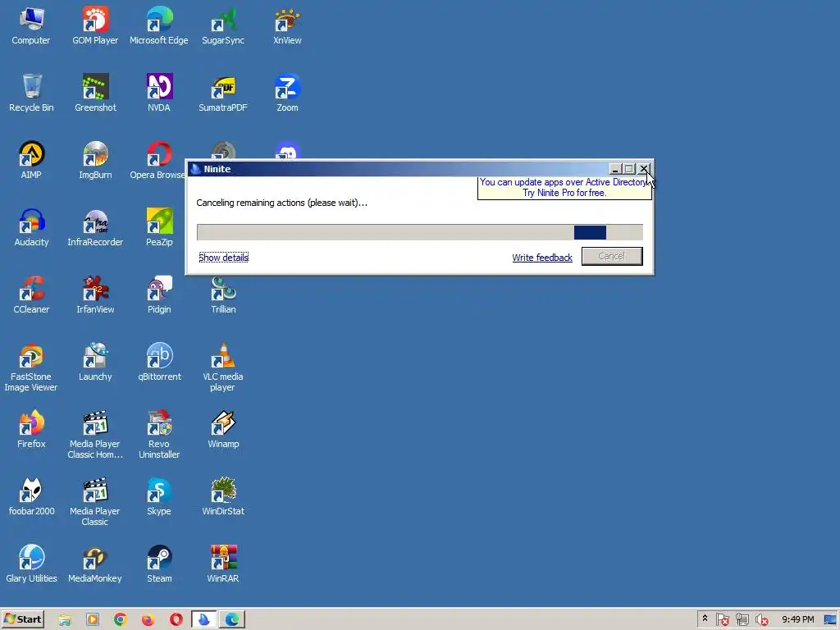Select the GOM Player shortcut
The image size is (840, 630).
95,25
